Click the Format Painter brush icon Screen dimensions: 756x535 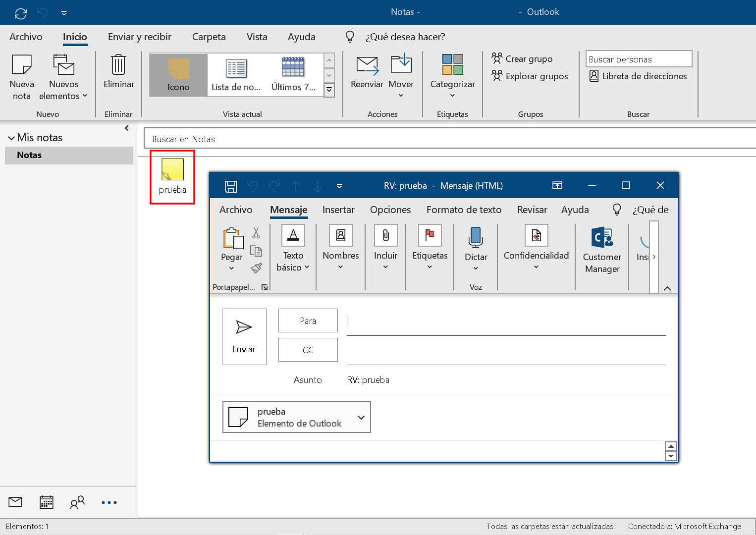256,268
